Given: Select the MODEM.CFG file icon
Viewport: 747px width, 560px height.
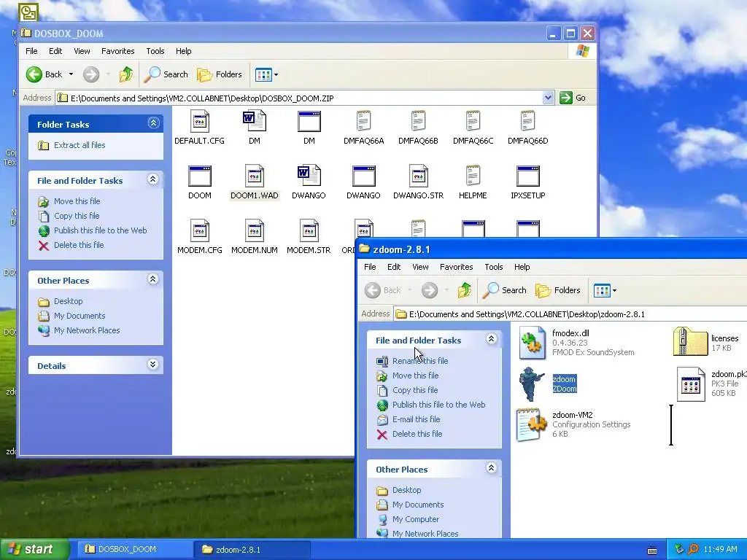Looking at the screenshot, I should (200, 230).
